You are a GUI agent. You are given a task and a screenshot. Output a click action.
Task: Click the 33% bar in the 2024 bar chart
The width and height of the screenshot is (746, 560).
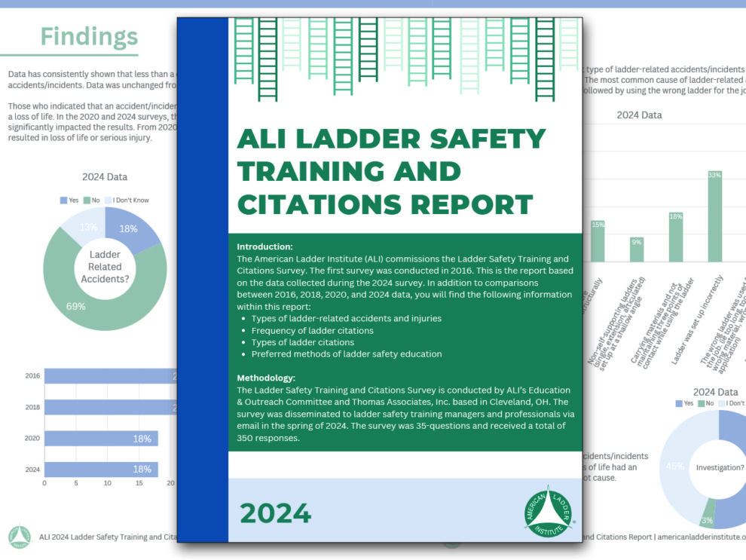click(x=713, y=219)
